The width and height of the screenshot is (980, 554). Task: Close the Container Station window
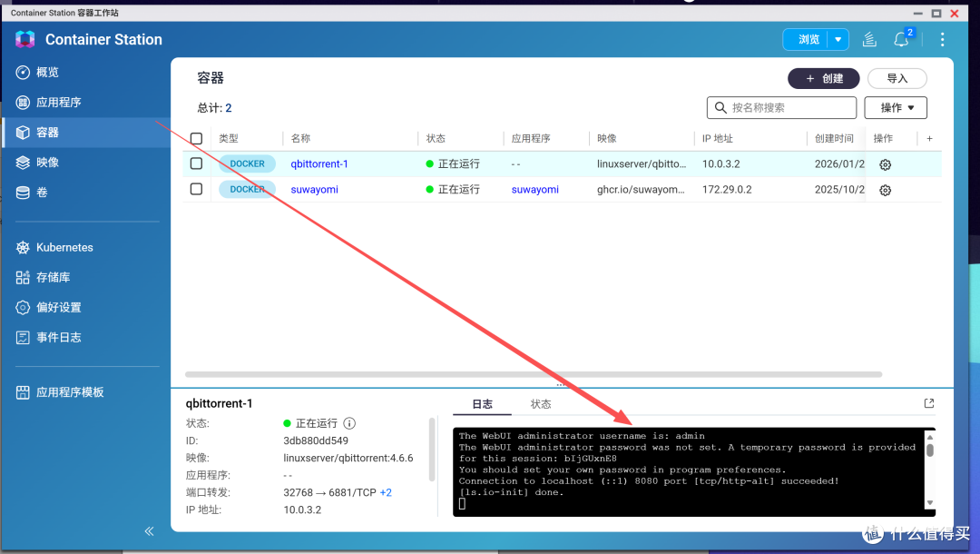pos(955,13)
